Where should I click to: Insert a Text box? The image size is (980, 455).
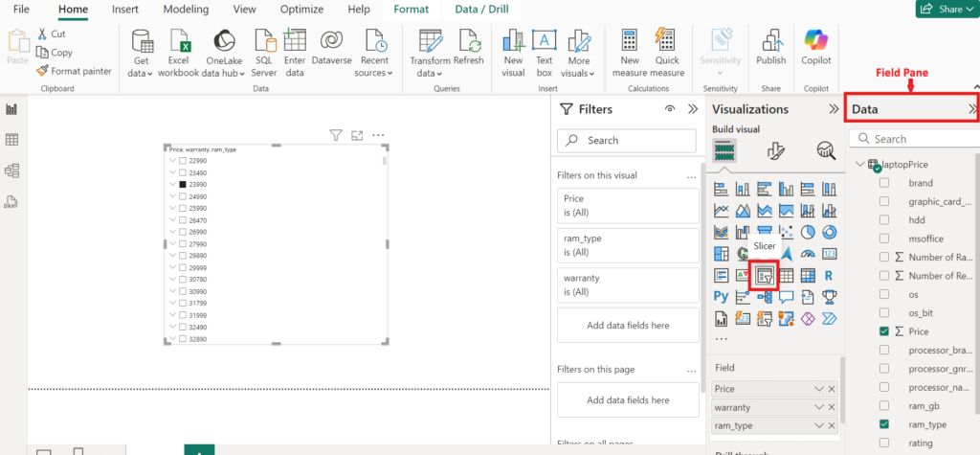pyautogui.click(x=544, y=54)
